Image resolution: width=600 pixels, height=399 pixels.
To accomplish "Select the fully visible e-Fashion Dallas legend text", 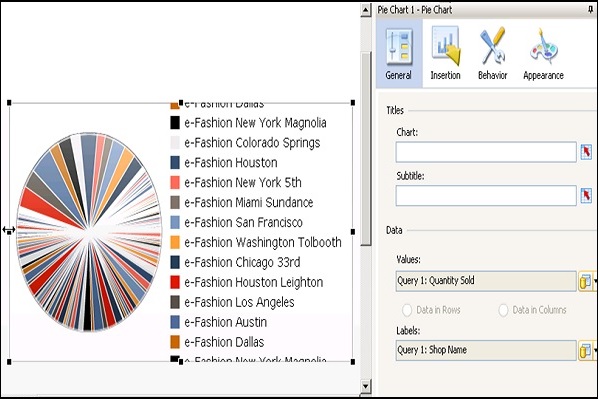I will click(224, 342).
